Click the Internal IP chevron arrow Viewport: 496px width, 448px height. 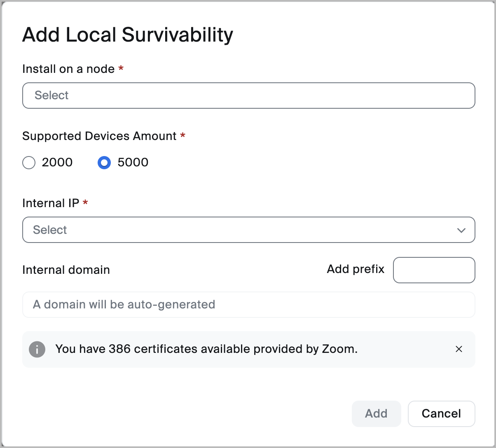tap(461, 230)
